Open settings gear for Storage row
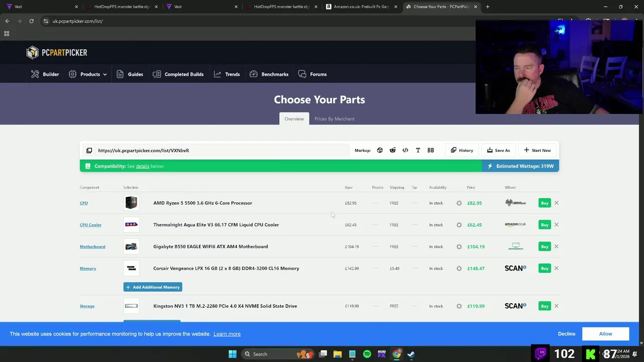 459,306
